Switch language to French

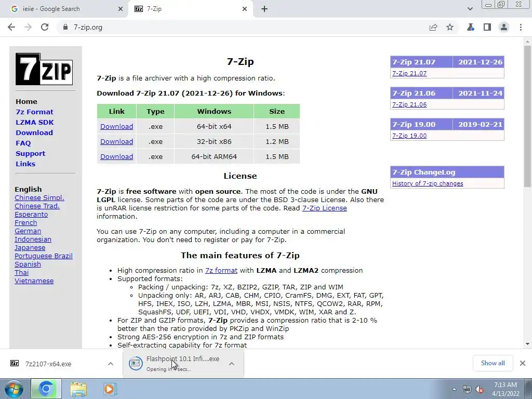(26, 222)
